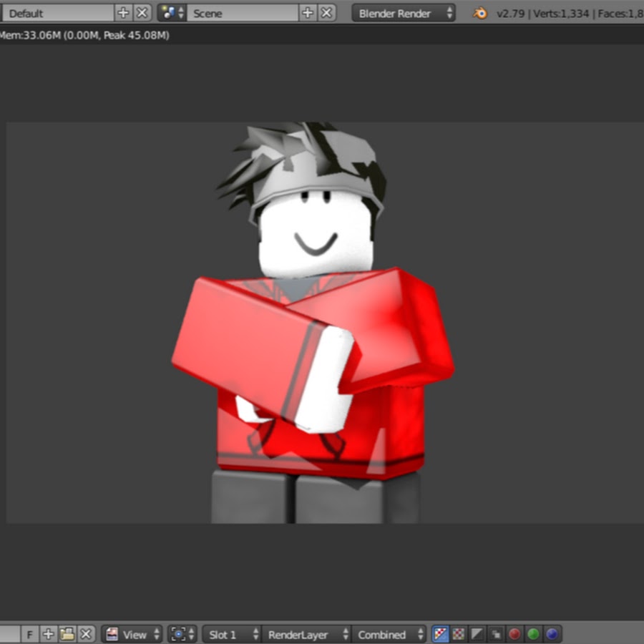Open the scene browser icon
Screen dimensions: 644x644
(171, 13)
